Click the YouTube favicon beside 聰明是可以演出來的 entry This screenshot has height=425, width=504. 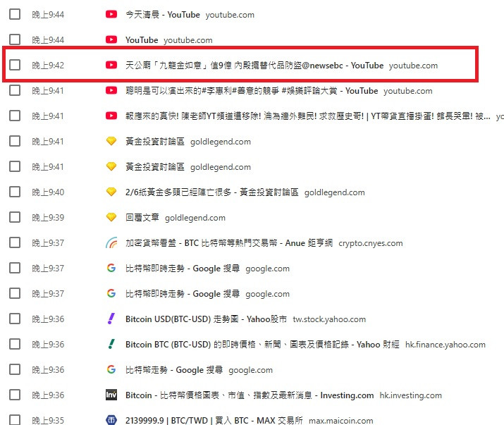111,90
